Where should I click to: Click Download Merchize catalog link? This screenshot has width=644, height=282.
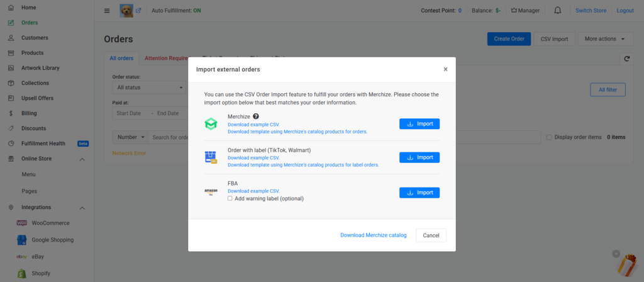[374, 235]
